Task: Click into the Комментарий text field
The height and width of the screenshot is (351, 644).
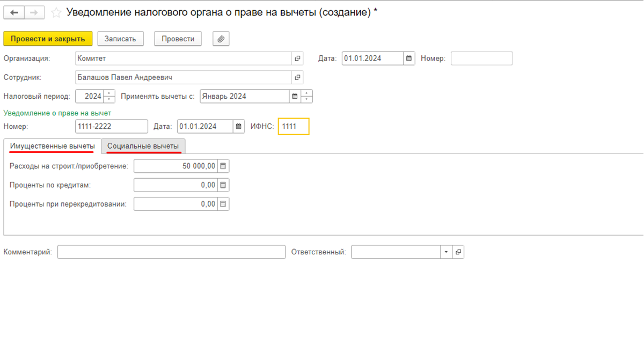Action: pos(171,252)
